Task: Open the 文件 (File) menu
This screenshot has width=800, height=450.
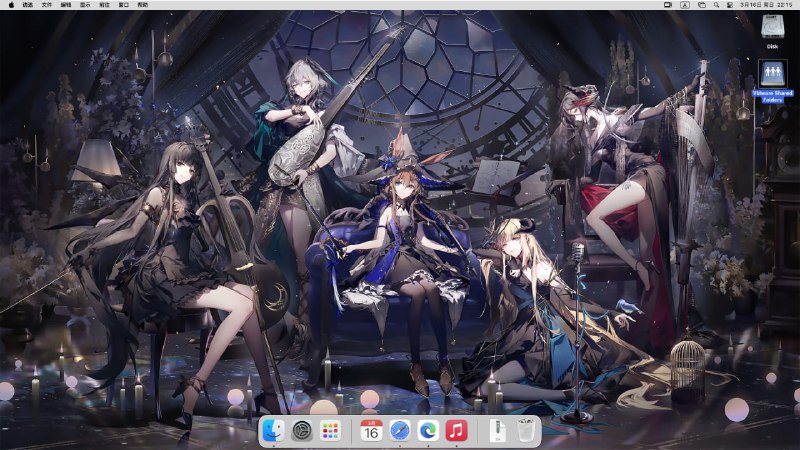Action: coord(47,5)
